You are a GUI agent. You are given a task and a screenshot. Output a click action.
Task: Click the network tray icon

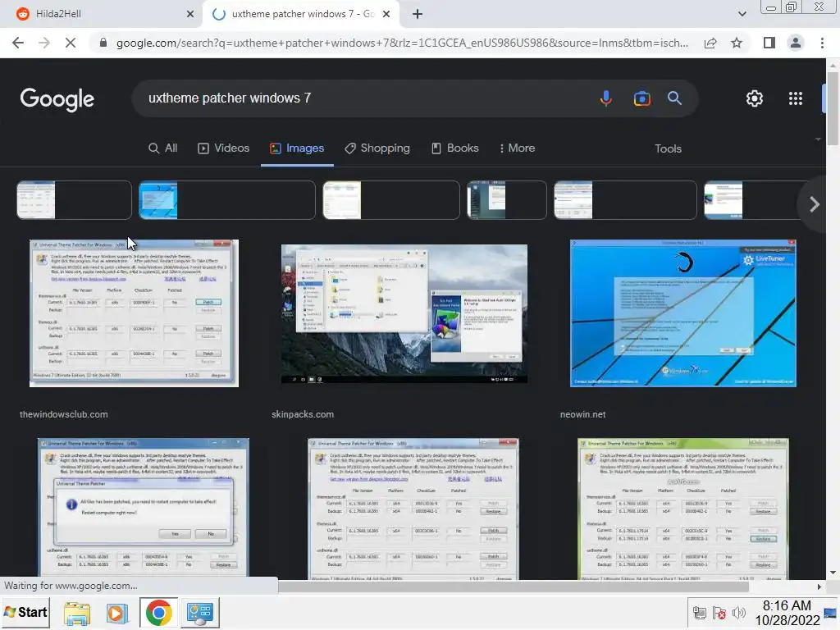(699, 613)
